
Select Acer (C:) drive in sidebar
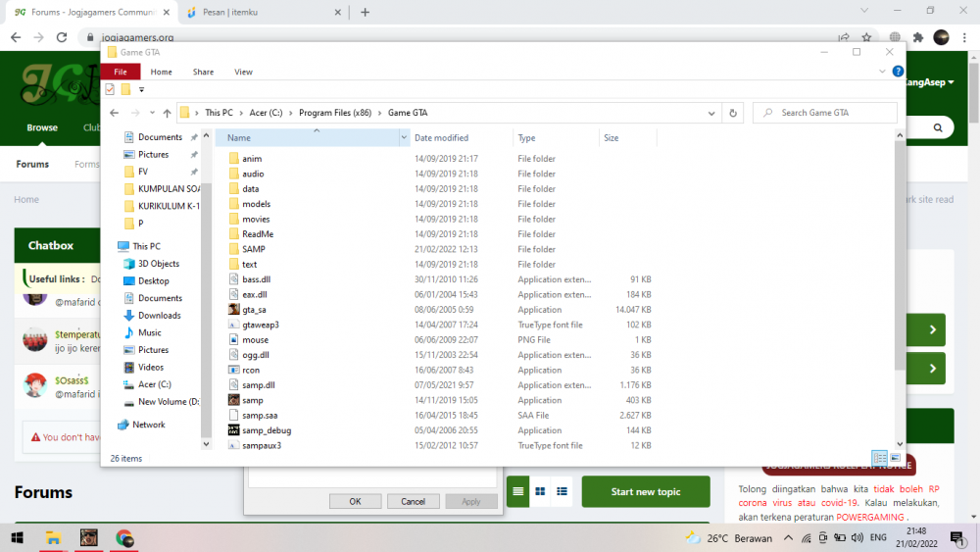(x=155, y=383)
